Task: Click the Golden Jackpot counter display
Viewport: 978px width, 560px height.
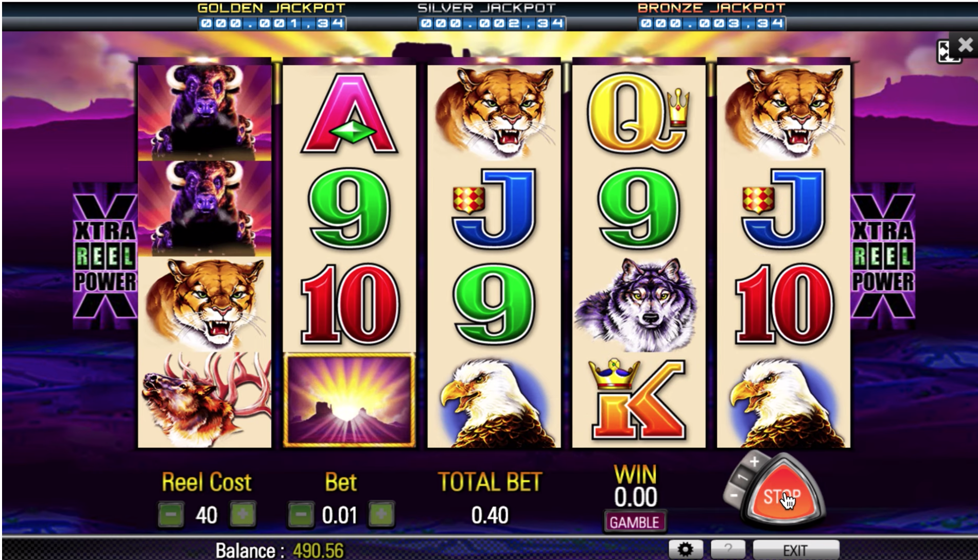Action: click(272, 23)
